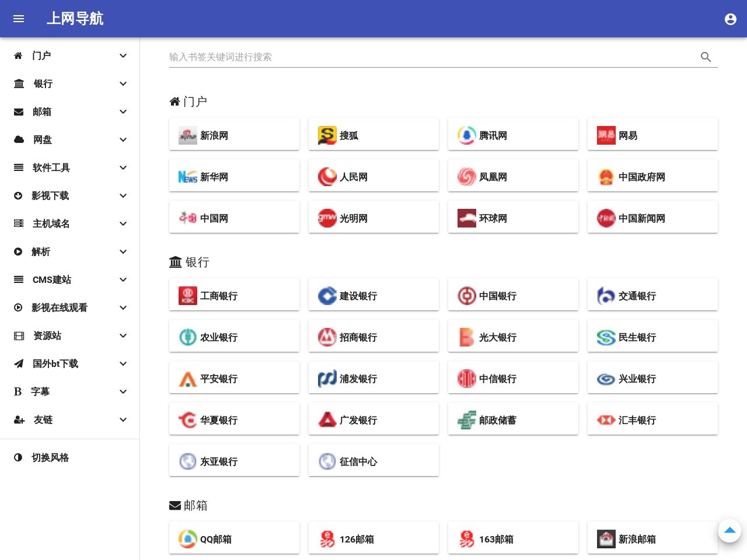Open the hamburger navigation menu
The width and height of the screenshot is (747, 560).
click(x=19, y=19)
